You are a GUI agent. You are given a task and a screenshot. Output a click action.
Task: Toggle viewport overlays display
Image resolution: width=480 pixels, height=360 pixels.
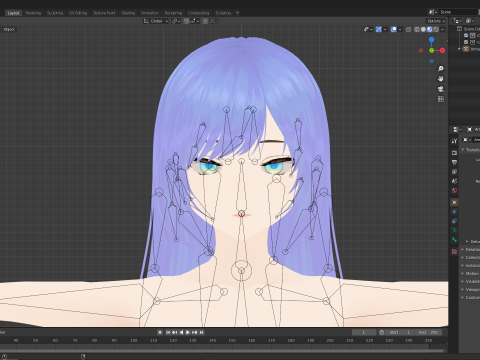pos(394,29)
